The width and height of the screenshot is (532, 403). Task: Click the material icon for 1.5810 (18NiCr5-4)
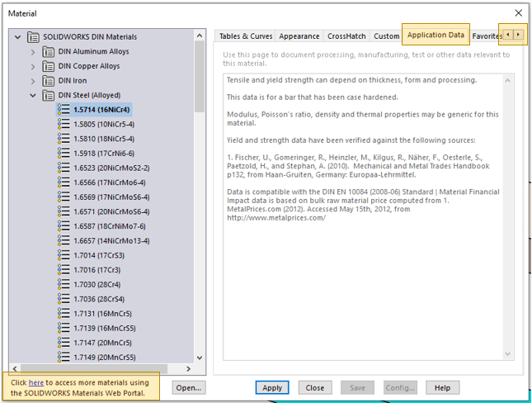pyautogui.click(x=64, y=139)
